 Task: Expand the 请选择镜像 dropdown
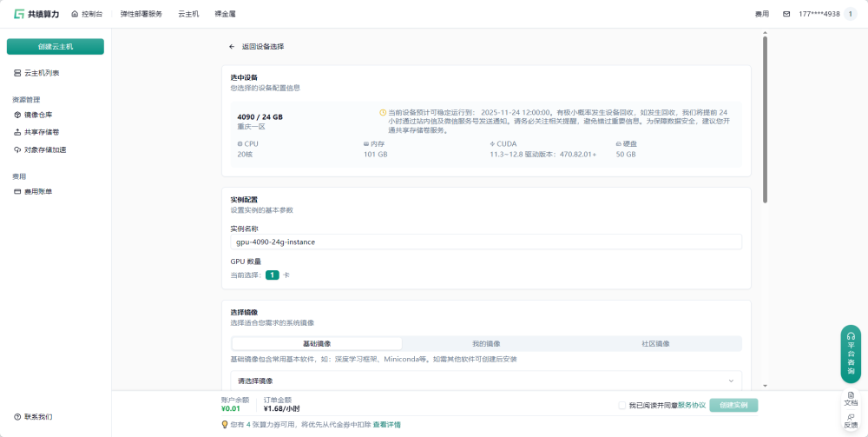tap(486, 381)
